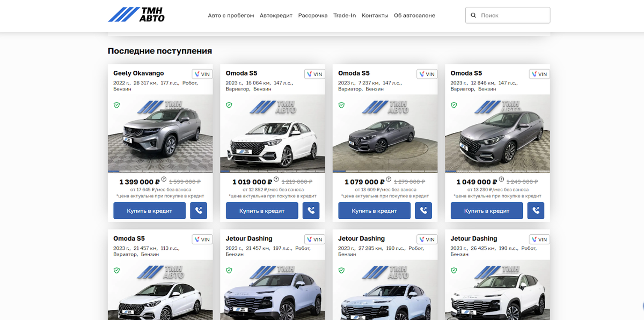Open the silver Geely Okavango photo

tap(160, 133)
